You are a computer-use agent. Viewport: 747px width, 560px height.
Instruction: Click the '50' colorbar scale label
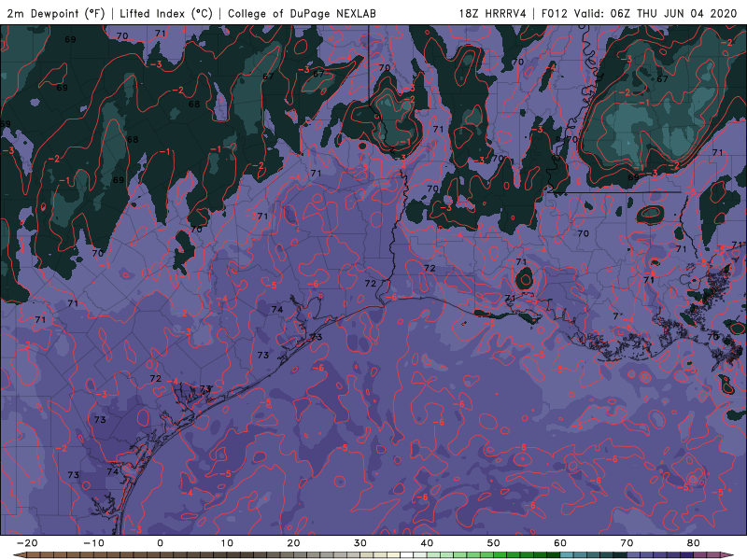494,543
